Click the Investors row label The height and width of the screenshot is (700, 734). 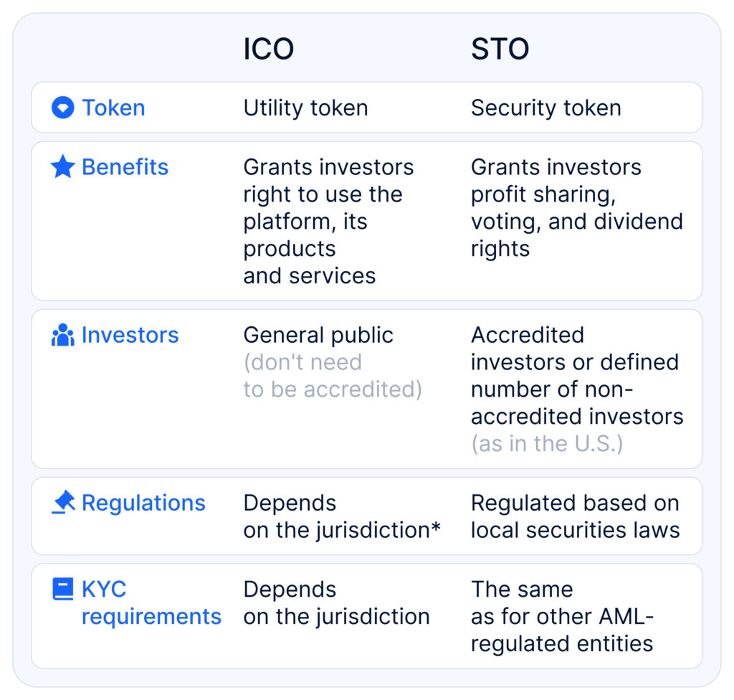pos(130,335)
